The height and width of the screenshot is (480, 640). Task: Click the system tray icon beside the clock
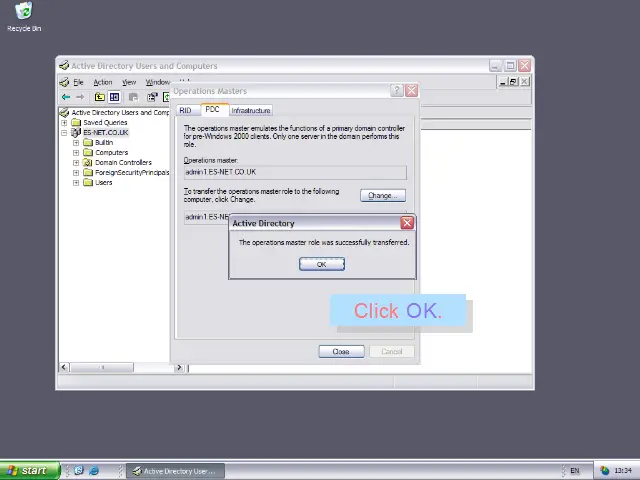click(605, 471)
